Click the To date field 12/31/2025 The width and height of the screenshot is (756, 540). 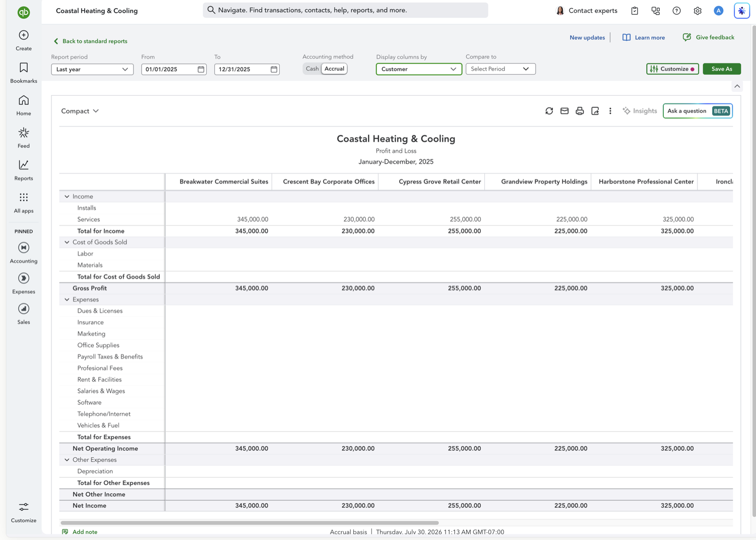click(x=246, y=69)
